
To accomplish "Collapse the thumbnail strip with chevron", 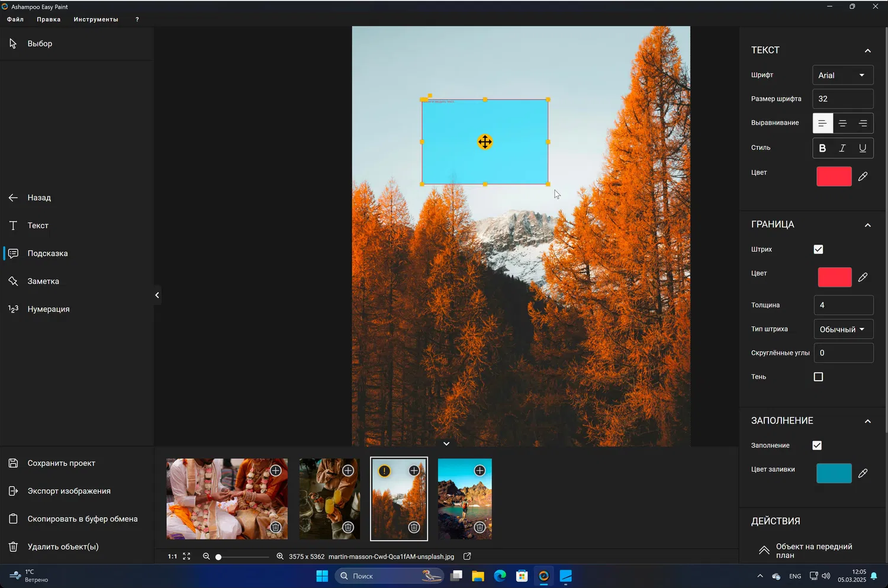I will [x=446, y=444].
